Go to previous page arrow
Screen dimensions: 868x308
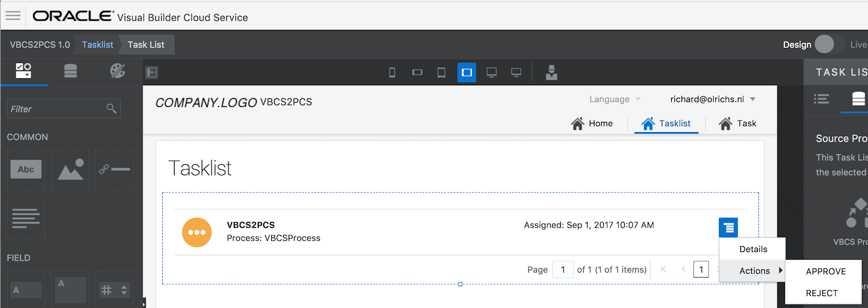[684, 269]
